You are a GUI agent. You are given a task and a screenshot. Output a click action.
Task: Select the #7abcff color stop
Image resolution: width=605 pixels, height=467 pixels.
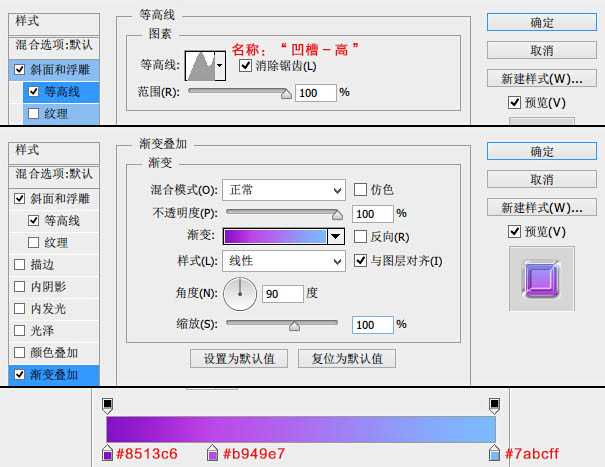[494, 453]
